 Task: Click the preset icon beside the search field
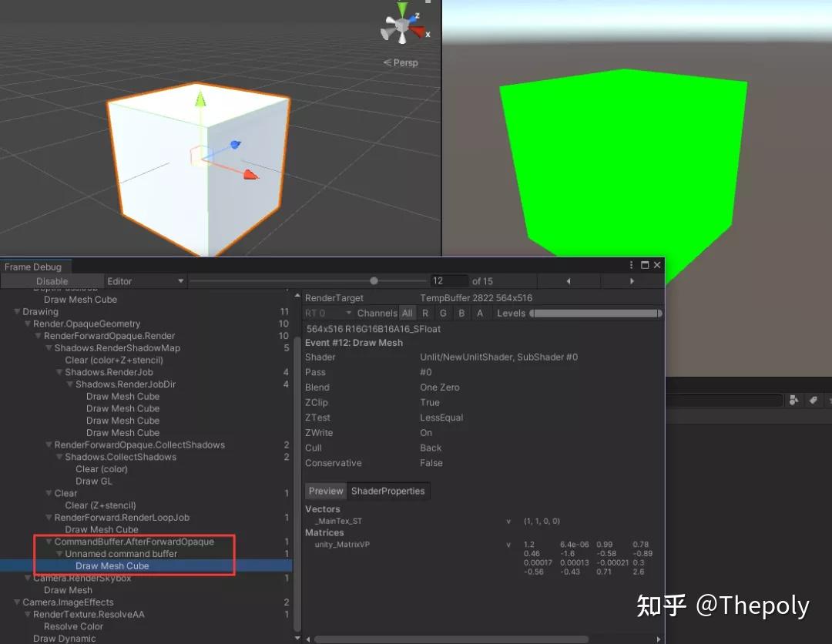[x=794, y=399]
